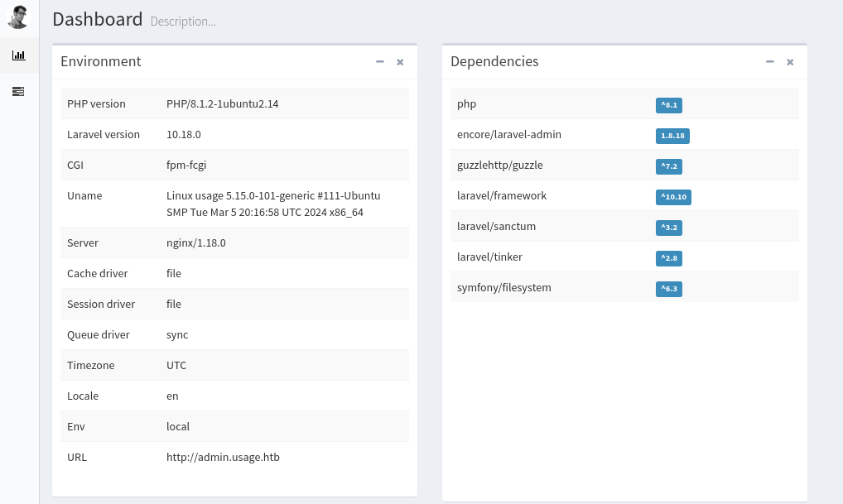Click the Env row label
This screenshot has width=843, height=504.
(x=76, y=427)
